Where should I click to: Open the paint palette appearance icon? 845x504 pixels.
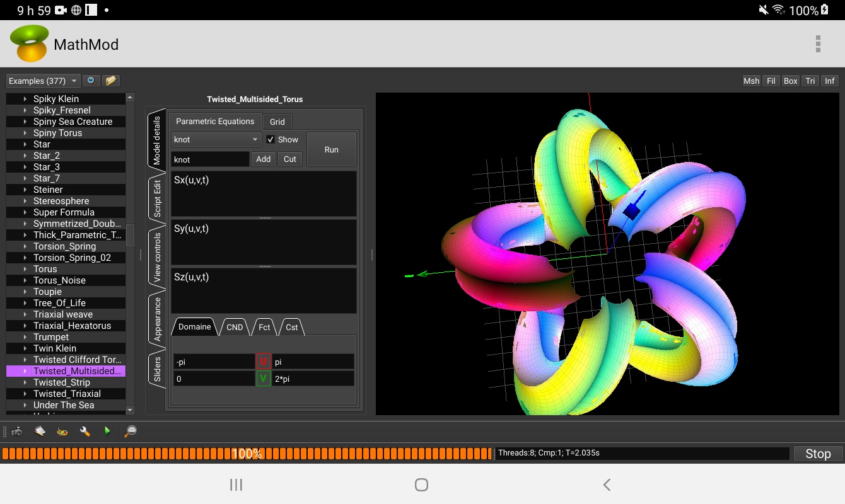tap(62, 432)
